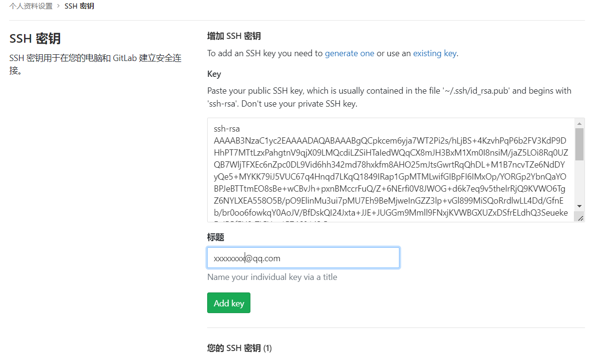Image resolution: width=609 pixels, height=364 pixels.
Task: Focus the 标题 title input field
Action: pyautogui.click(x=303, y=257)
